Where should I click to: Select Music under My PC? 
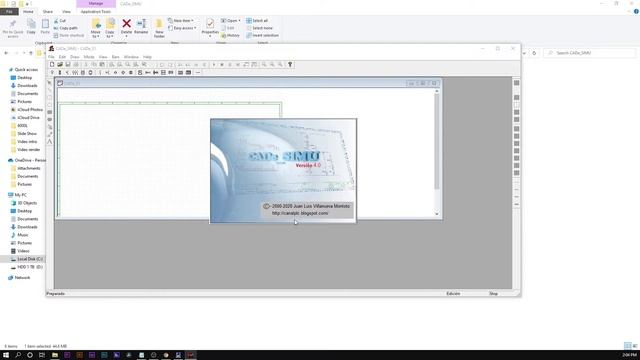tap(20, 235)
